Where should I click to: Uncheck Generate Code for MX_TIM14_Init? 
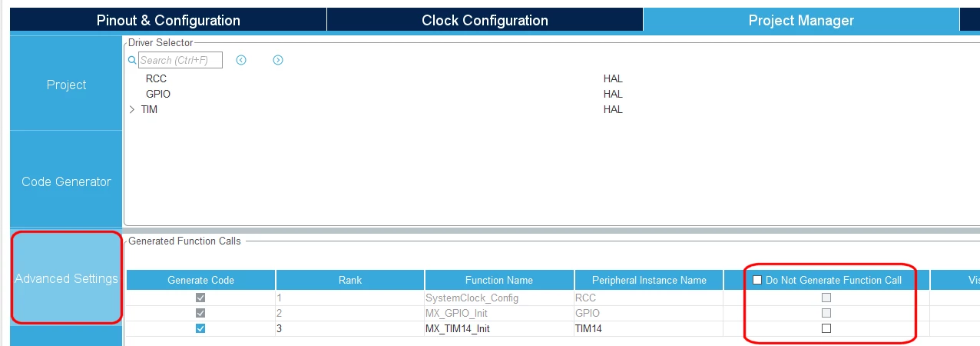[x=200, y=328]
